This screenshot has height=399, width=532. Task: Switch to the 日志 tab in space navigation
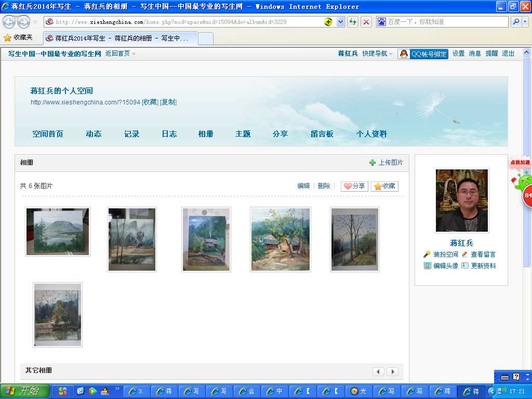(x=169, y=134)
